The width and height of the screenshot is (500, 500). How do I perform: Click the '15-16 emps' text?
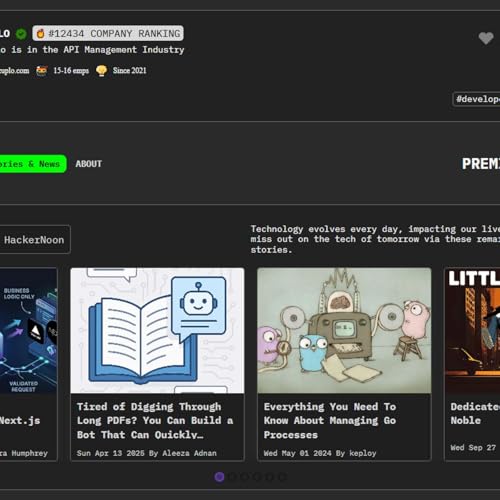tap(71, 71)
